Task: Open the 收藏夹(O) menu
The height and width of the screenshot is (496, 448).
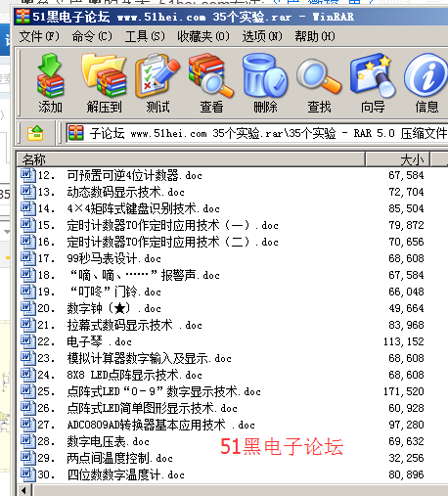Action: (203, 36)
